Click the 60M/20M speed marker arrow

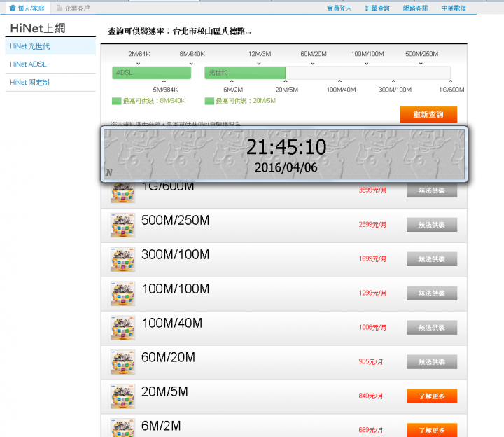312,64
